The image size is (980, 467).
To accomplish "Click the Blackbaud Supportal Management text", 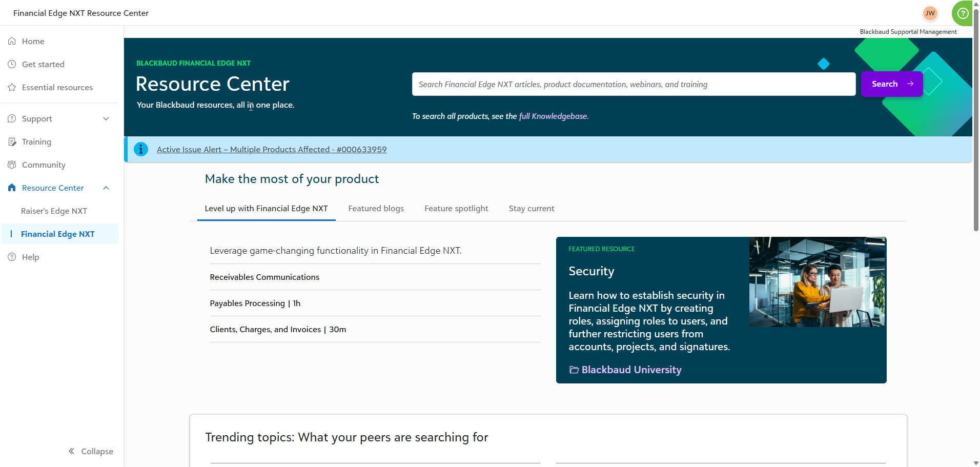I will tap(908, 32).
